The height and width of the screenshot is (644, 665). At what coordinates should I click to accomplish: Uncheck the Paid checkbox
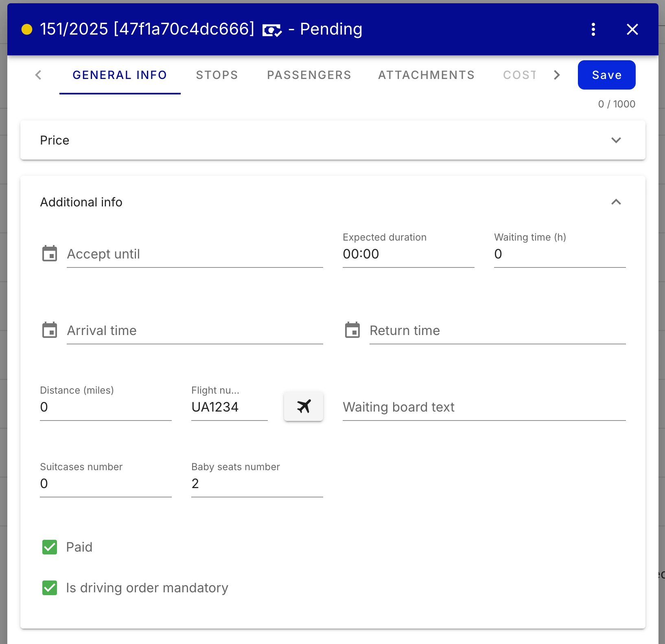click(50, 547)
